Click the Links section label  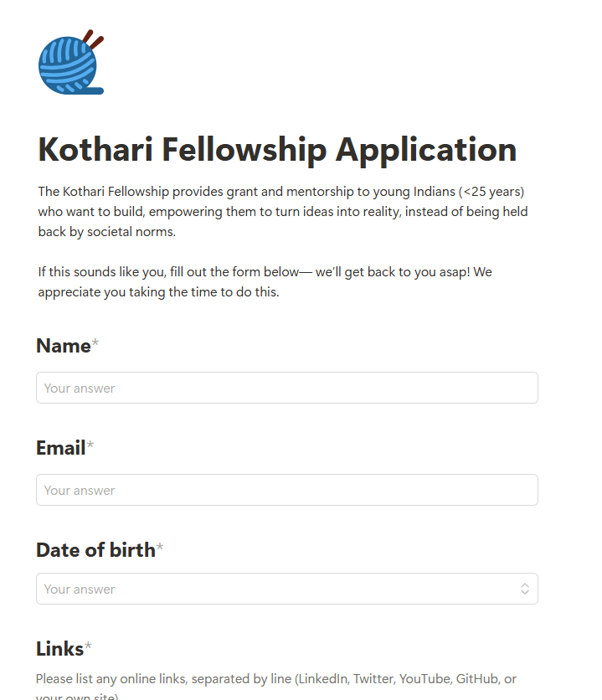pyautogui.click(x=59, y=649)
